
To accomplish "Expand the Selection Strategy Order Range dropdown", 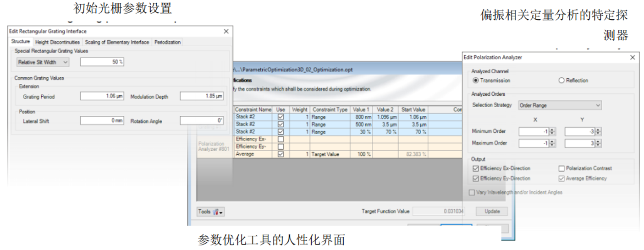I will (x=560, y=105).
